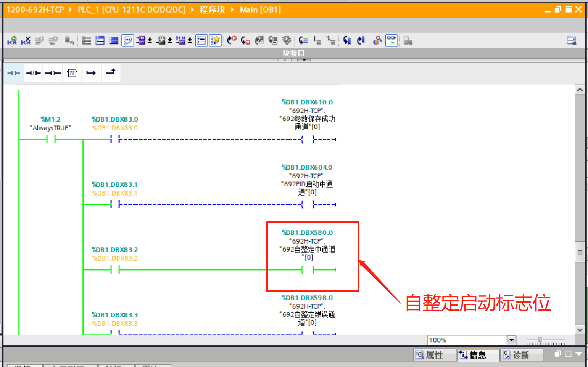Select the %DB1.DBX83.1 contact
Image resolution: width=588 pixels, height=367 pixels.
115,205
